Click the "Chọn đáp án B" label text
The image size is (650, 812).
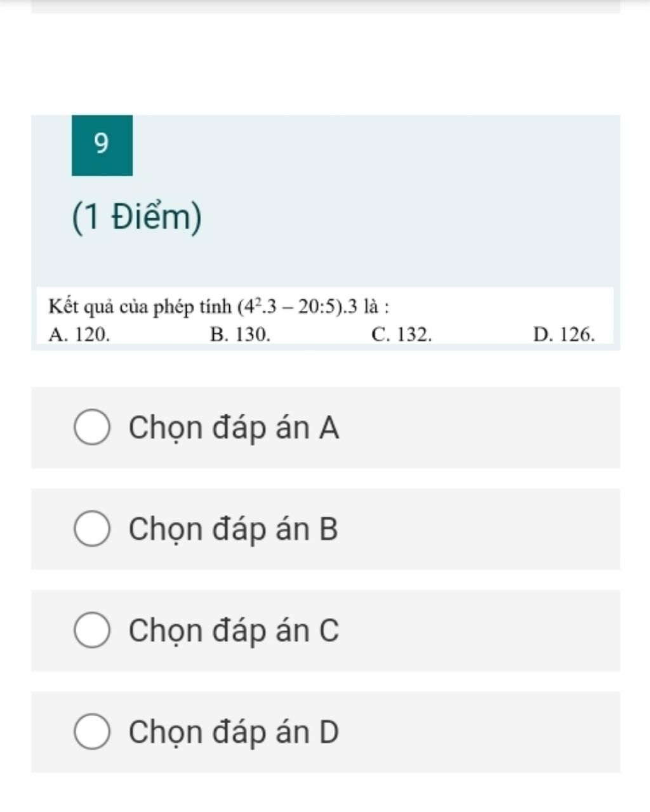[x=233, y=529]
